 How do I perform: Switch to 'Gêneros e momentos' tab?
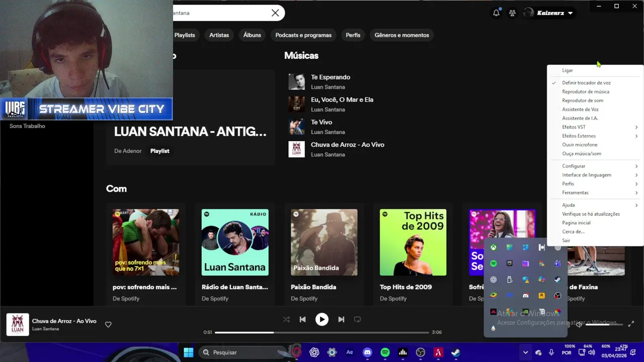pos(401,35)
